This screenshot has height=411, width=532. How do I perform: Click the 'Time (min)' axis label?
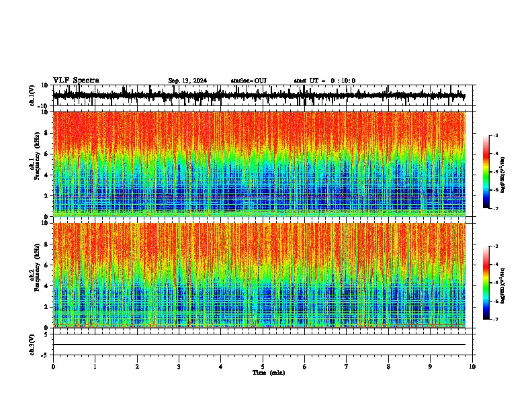click(x=269, y=373)
